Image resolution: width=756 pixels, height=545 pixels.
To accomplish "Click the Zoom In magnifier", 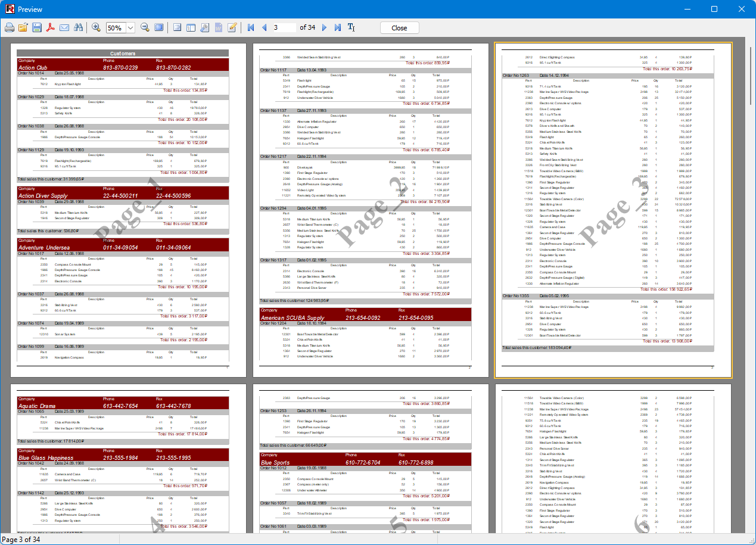I will (x=96, y=28).
